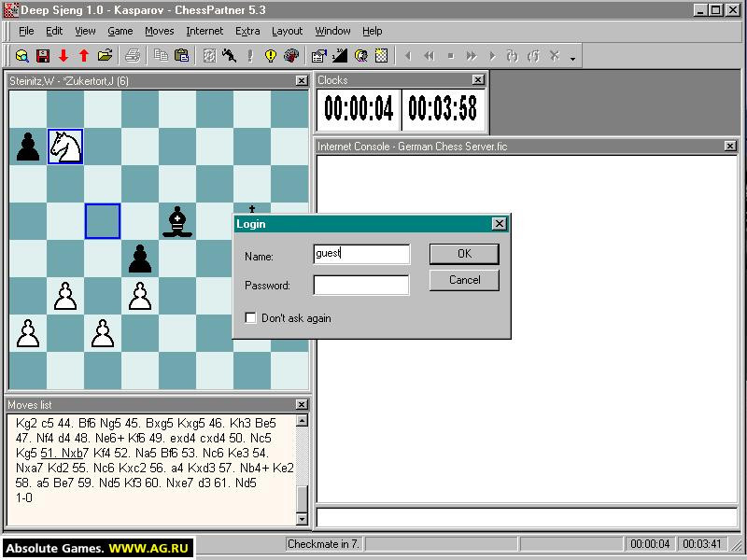Click moves list scrollbar up arrow

(x=302, y=421)
